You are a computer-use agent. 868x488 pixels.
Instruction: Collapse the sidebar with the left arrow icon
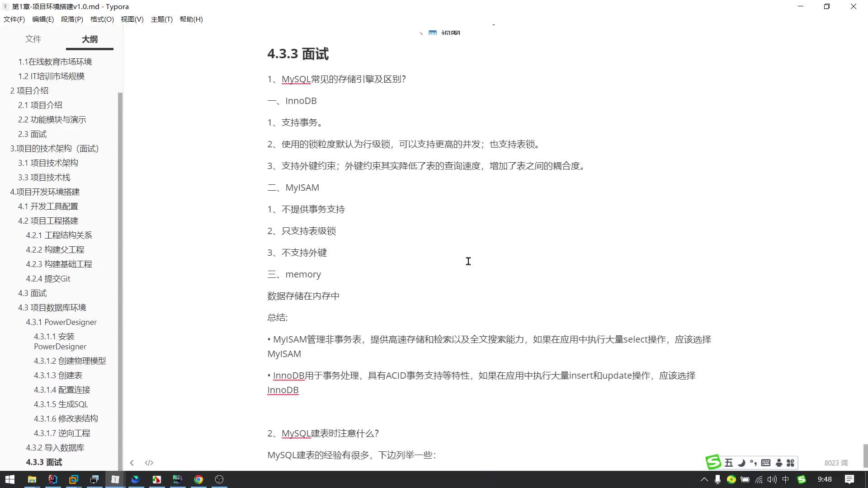[x=132, y=463]
